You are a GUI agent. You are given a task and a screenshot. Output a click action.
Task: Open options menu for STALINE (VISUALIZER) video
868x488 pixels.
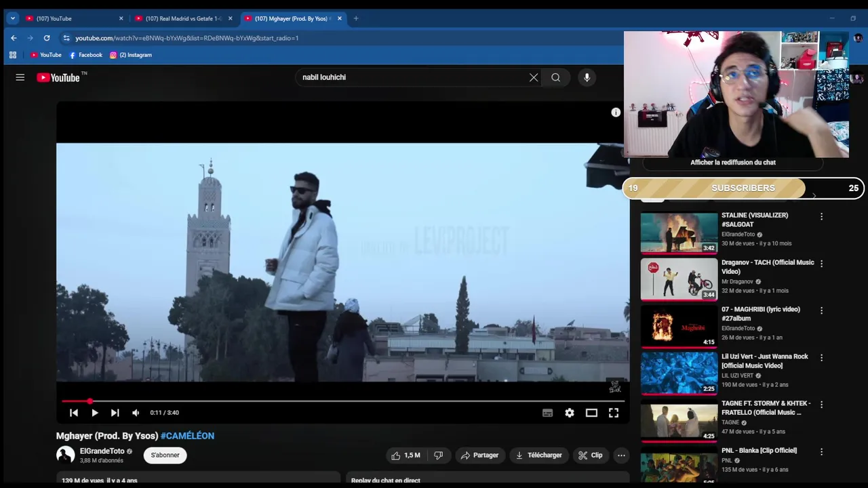821,217
